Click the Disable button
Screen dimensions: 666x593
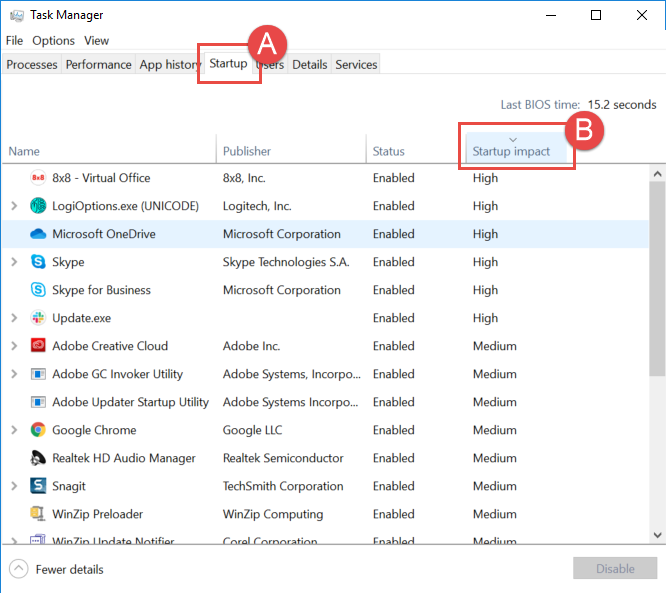pos(615,568)
